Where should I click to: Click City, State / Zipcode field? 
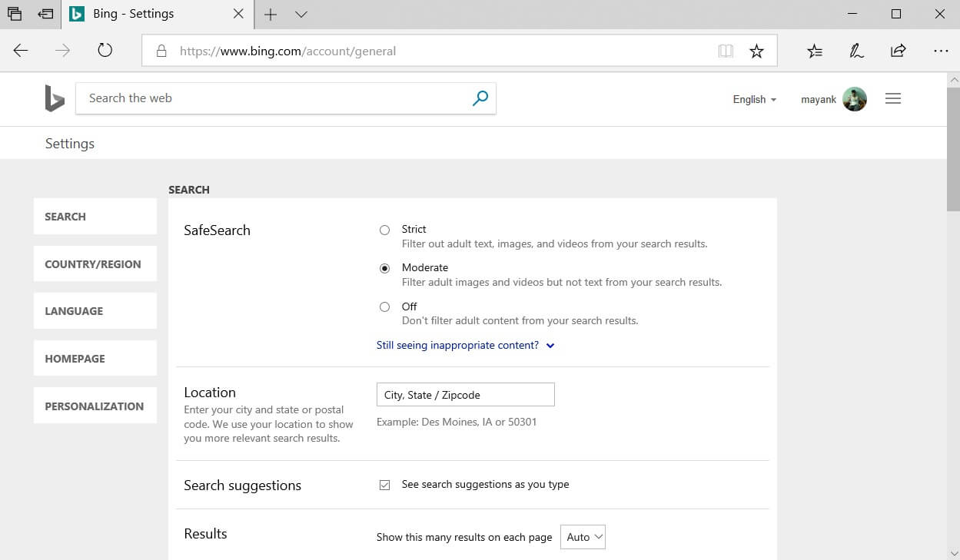click(465, 395)
